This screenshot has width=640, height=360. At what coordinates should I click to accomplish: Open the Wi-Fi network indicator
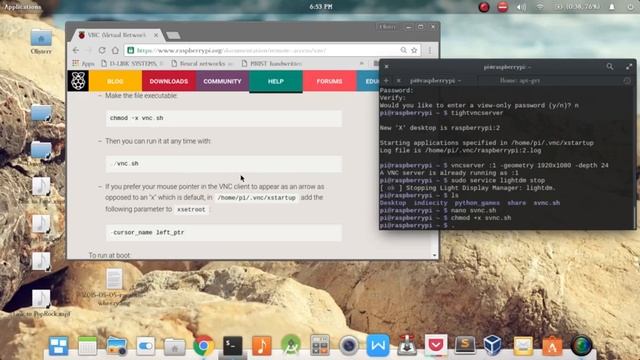(x=540, y=7)
